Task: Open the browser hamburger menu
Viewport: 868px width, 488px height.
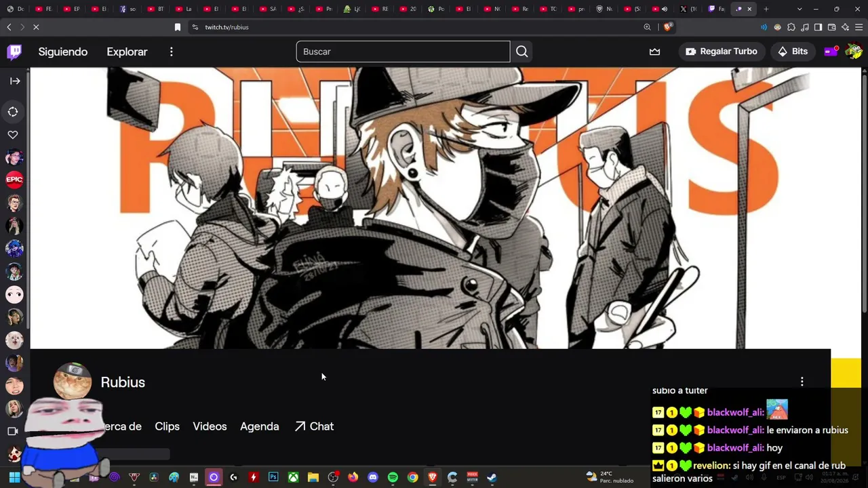Action: coord(859,27)
